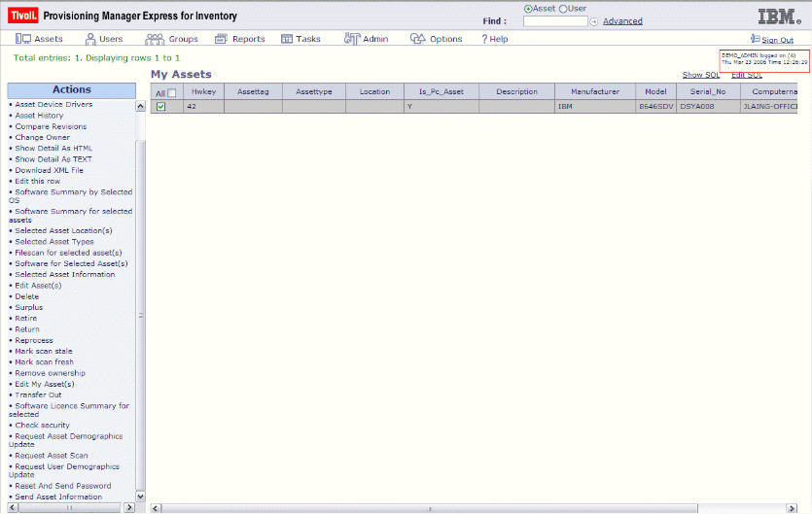Open the Options menu
Image resolution: width=812 pixels, height=514 pixels.
(446, 39)
